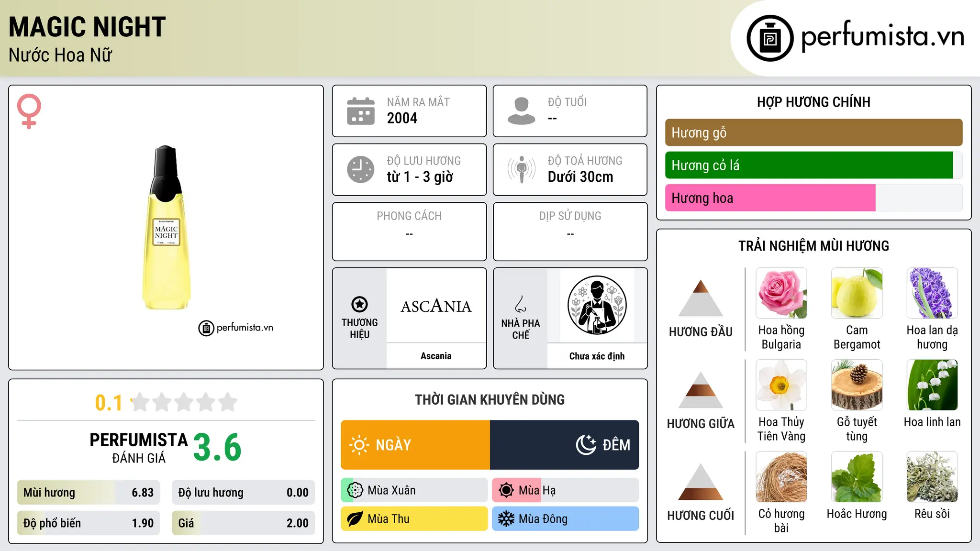Click the snowflake icon beside Mùa Đông

click(x=506, y=519)
